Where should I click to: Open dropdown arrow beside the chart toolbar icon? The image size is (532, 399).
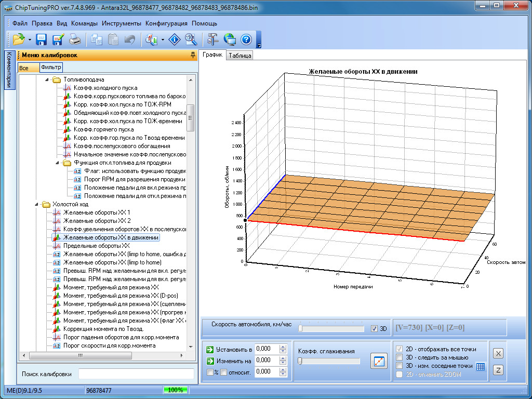[163, 39]
